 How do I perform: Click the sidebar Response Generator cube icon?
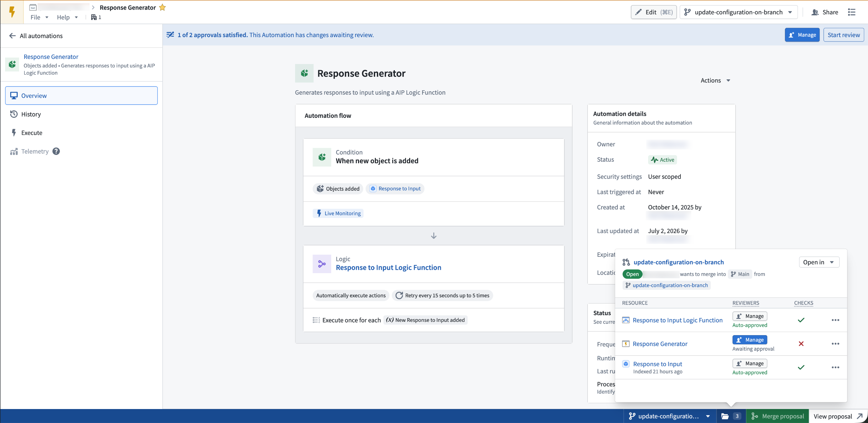point(12,64)
